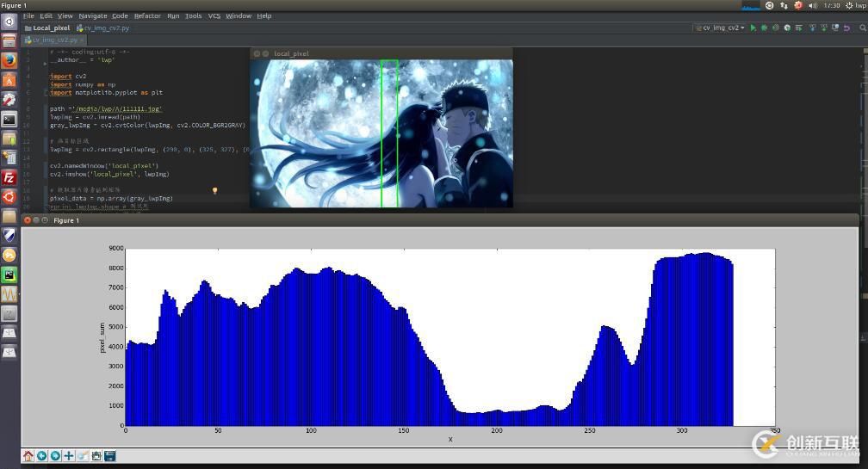Open the waveform monitor app in dock
868x469 pixels.
9,294
